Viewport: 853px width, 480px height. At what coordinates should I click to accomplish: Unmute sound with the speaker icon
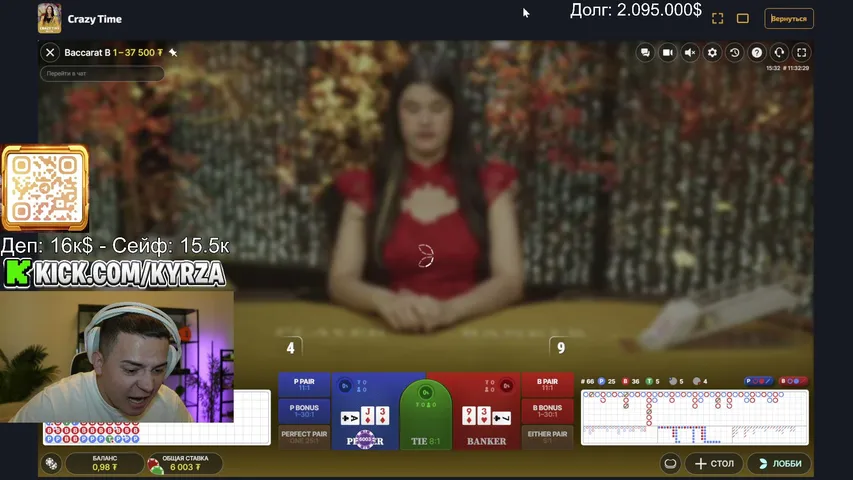690,53
